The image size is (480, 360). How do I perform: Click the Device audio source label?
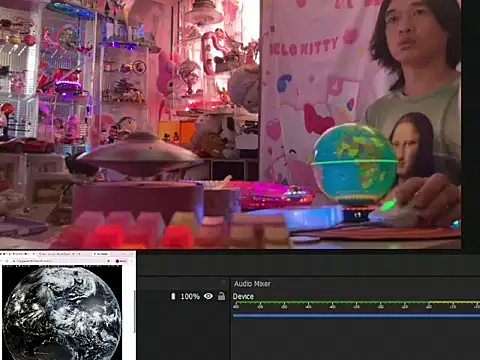click(243, 296)
